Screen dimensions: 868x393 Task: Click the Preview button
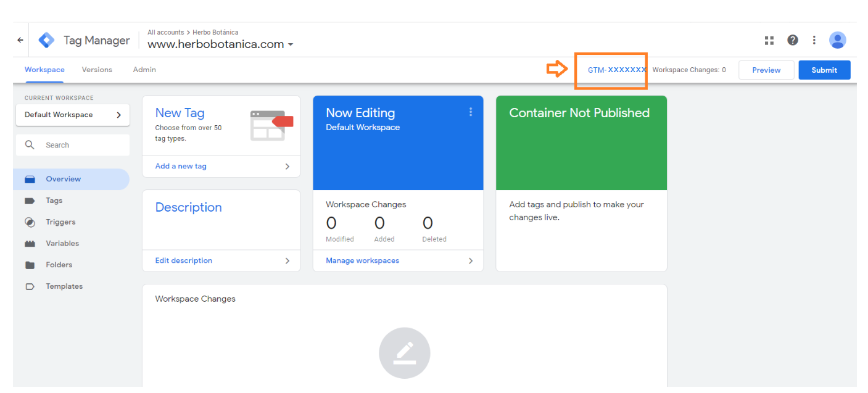[x=766, y=70]
